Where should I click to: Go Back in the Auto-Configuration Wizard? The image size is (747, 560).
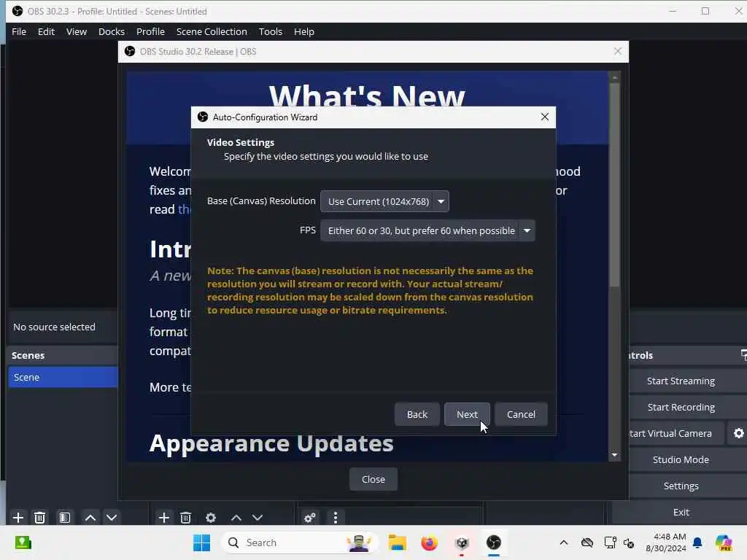tap(417, 414)
